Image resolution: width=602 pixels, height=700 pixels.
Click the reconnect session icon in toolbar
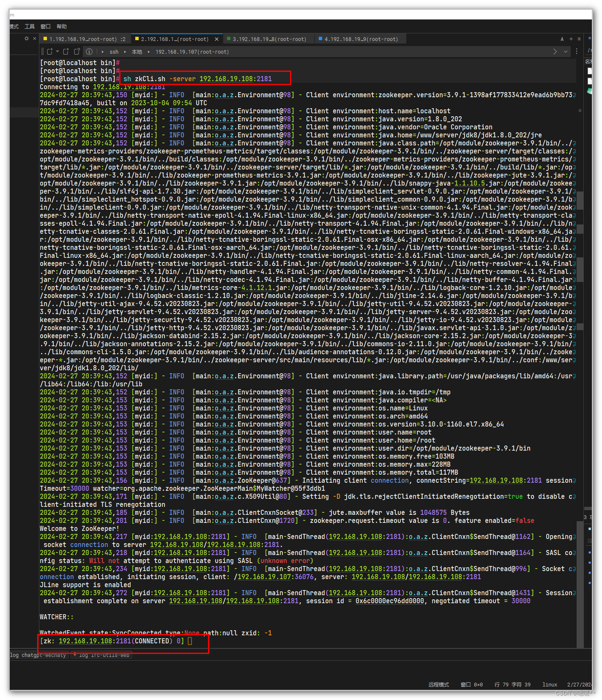tap(77, 52)
